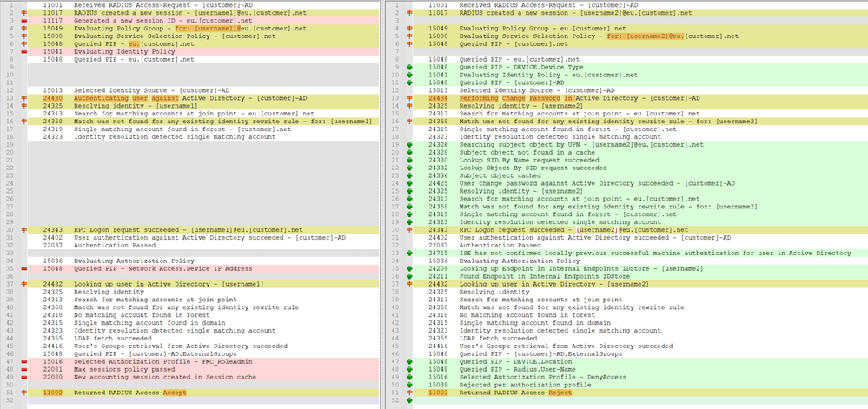Click removed-line marker beside 'Generated a new session ID'
This screenshot has width=868, height=409.
(23, 20)
